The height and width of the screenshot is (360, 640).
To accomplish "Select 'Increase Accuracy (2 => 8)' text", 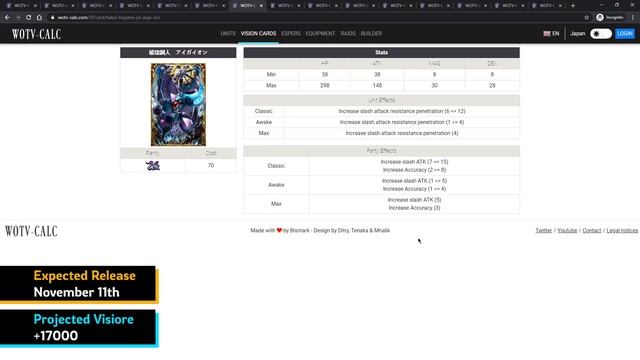I will (414, 170).
